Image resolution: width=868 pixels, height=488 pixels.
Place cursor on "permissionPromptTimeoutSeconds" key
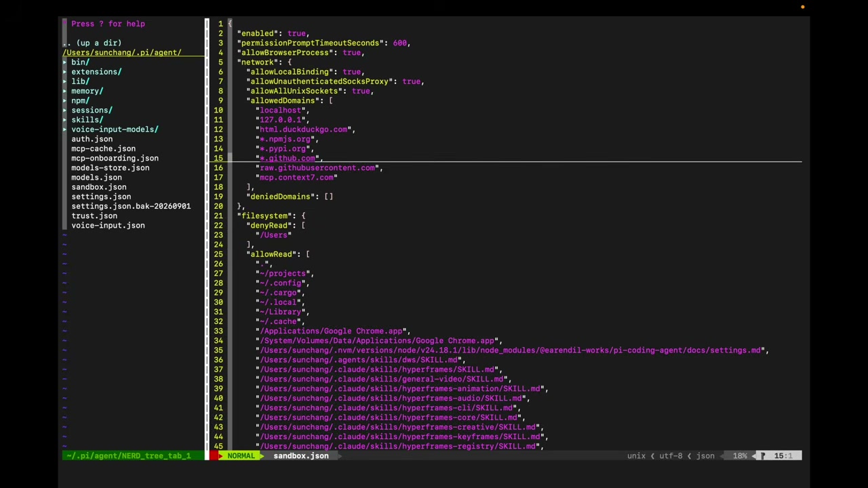(x=310, y=43)
